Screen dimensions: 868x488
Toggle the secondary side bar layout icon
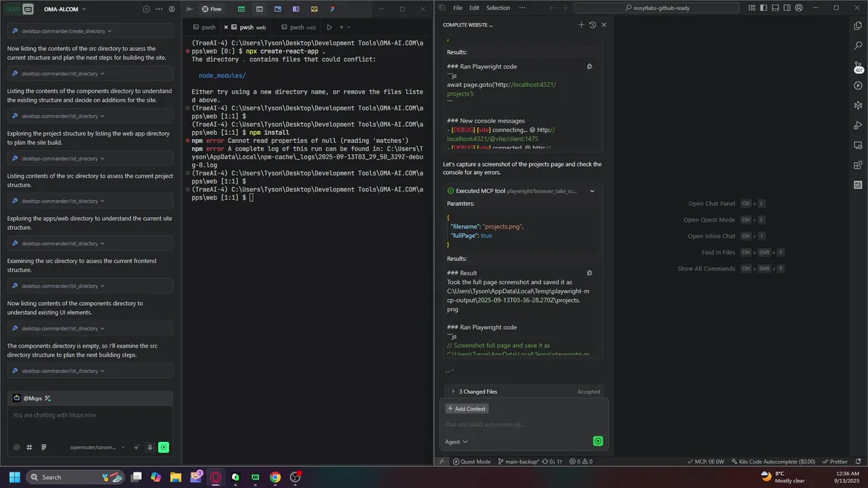tap(787, 8)
